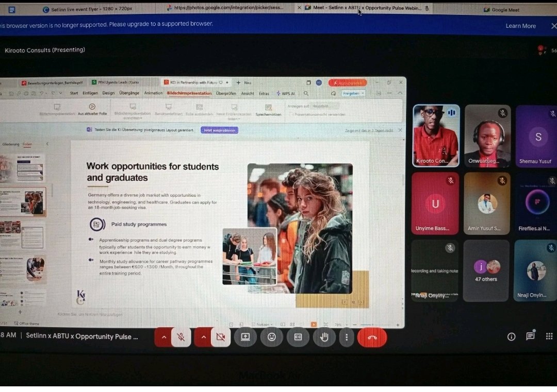Click the present screen icon in Meet

point(245,337)
